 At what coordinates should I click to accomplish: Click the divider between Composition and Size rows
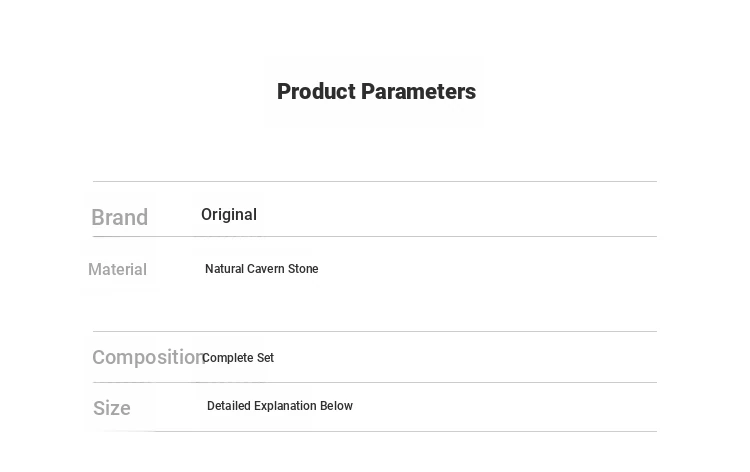[x=375, y=382]
